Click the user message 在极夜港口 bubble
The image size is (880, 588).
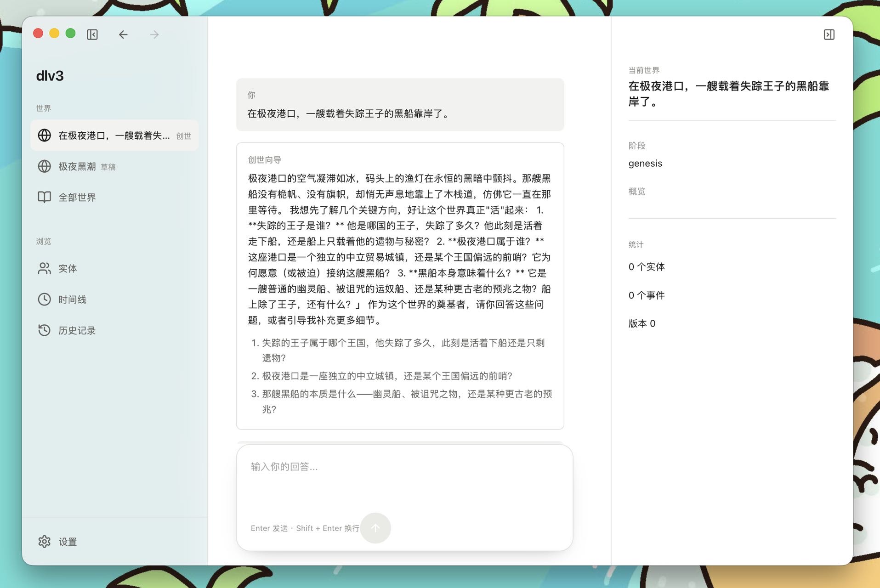400,105
